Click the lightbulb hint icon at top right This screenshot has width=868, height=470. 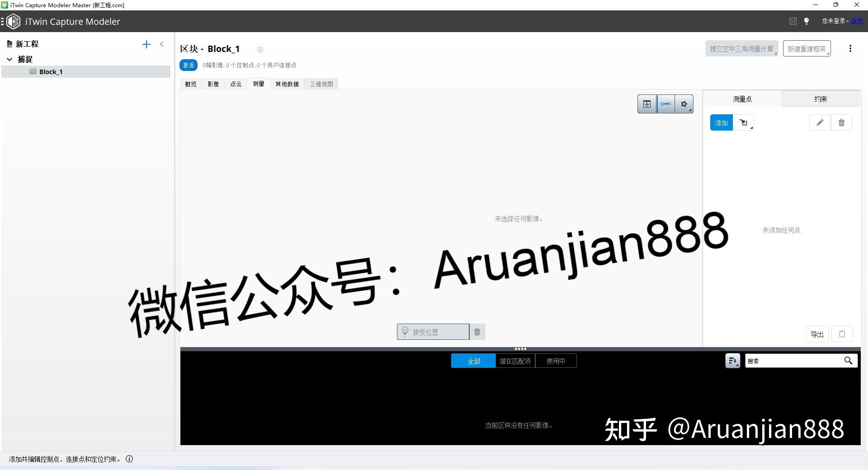(x=807, y=21)
